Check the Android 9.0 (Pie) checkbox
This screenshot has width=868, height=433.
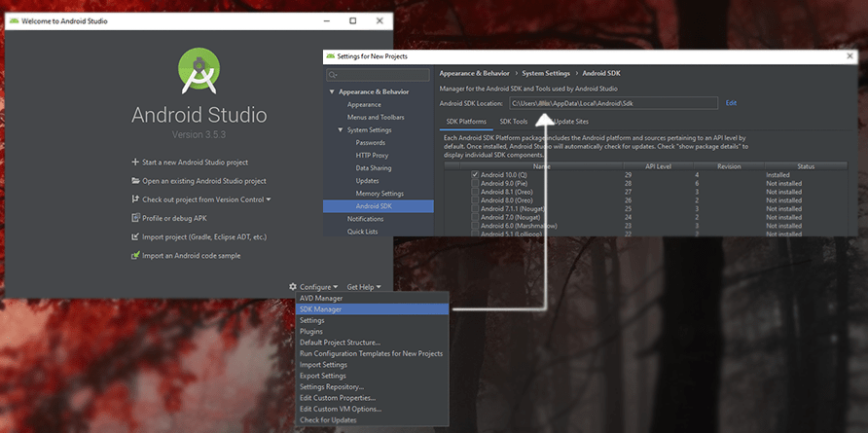(x=475, y=183)
